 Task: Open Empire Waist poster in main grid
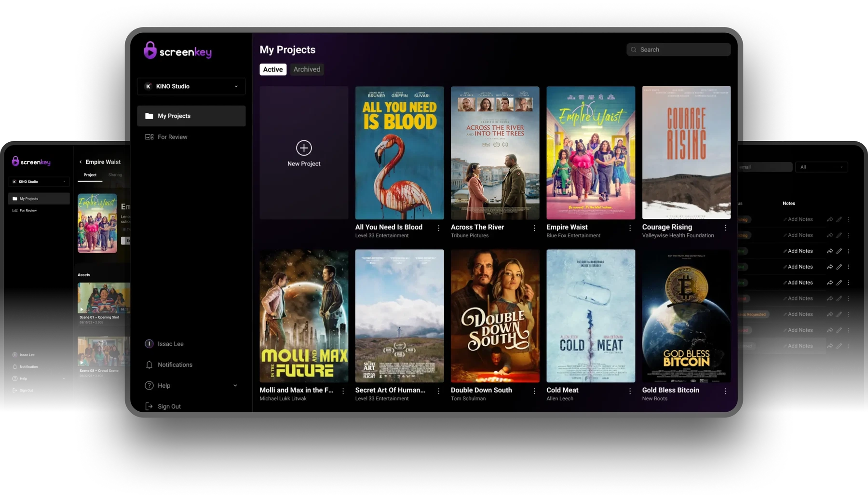pos(591,153)
